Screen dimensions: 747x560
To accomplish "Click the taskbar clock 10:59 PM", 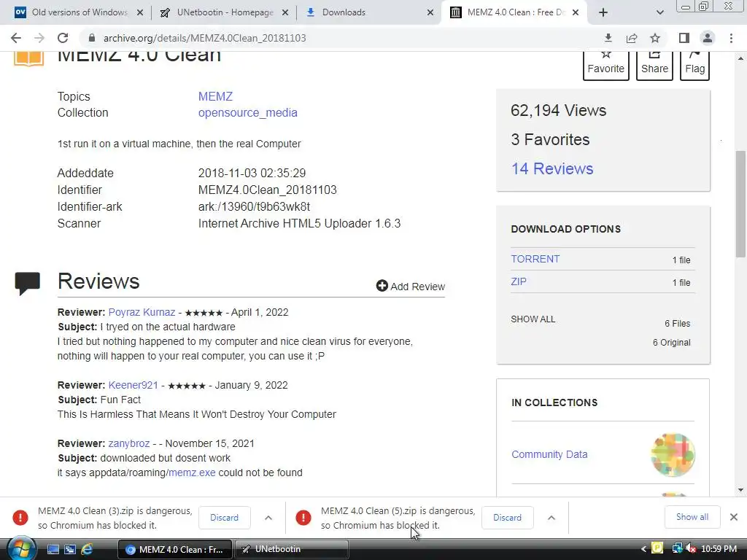I will pyautogui.click(x=719, y=550).
